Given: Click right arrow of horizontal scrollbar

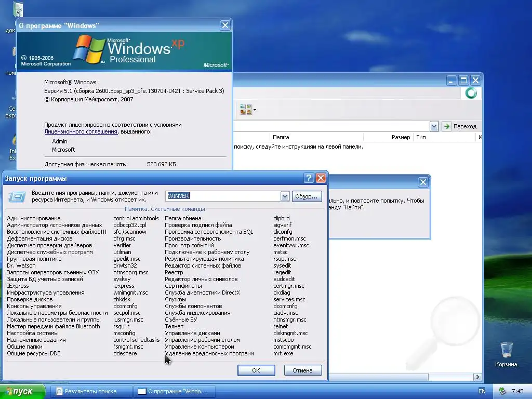Looking at the screenshot, I should point(478,377).
